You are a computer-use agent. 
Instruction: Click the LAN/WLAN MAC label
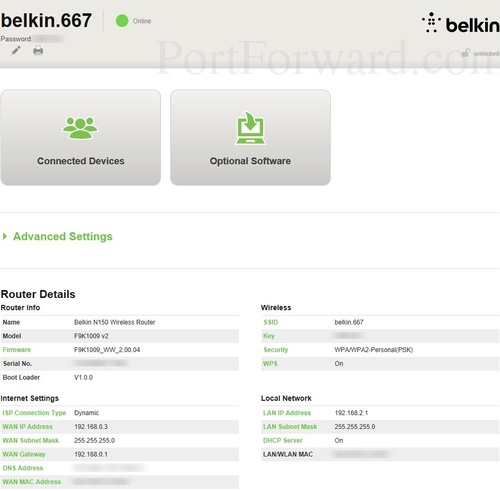(288, 454)
